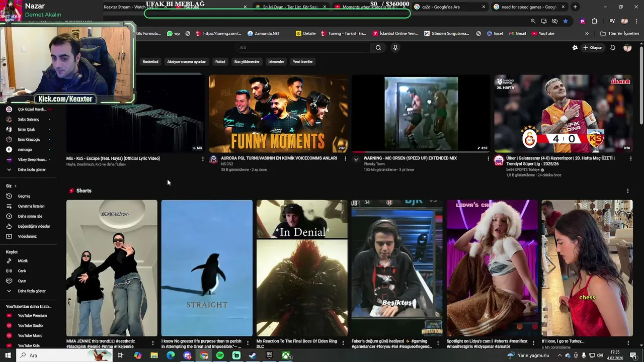This screenshot has width=644, height=362.
Task: Open YouTube notifications bell
Action: 613,48
